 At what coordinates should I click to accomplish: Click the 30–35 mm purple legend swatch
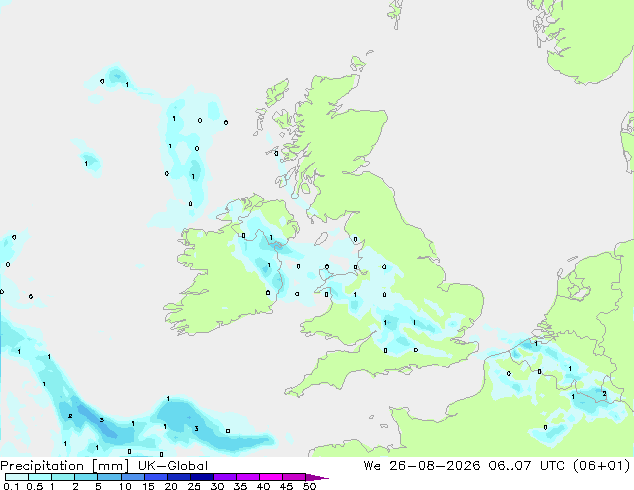click(225, 477)
